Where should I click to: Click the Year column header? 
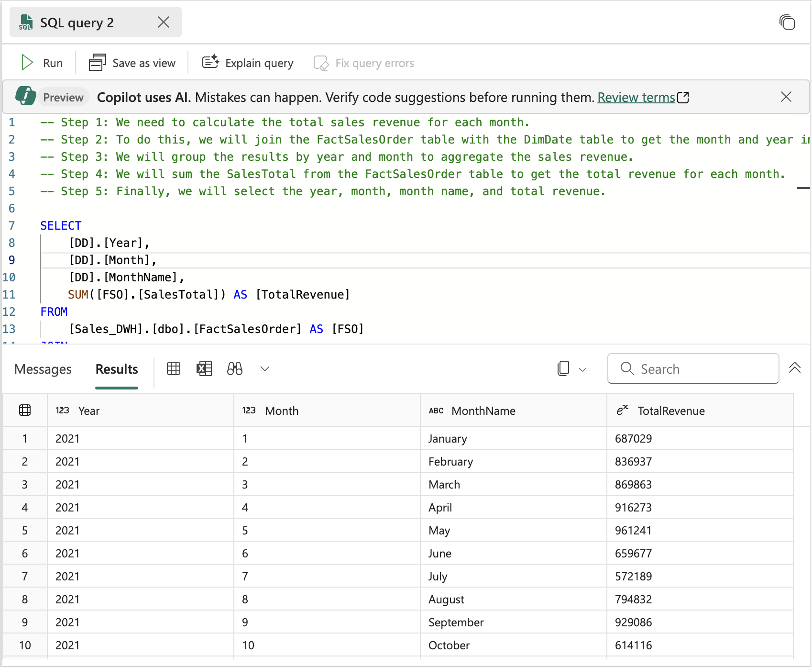click(x=141, y=411)
